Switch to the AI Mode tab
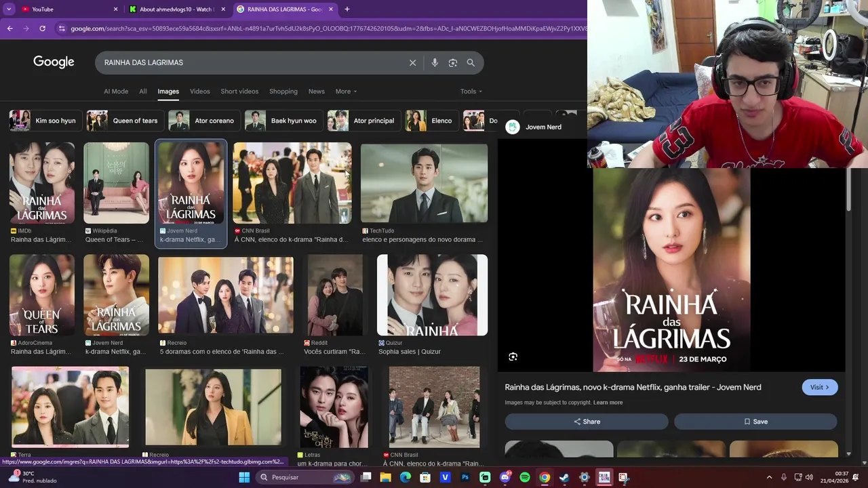The height and width of the screenshot is (488, 868). pyautogui.click(x=116, y=91)
